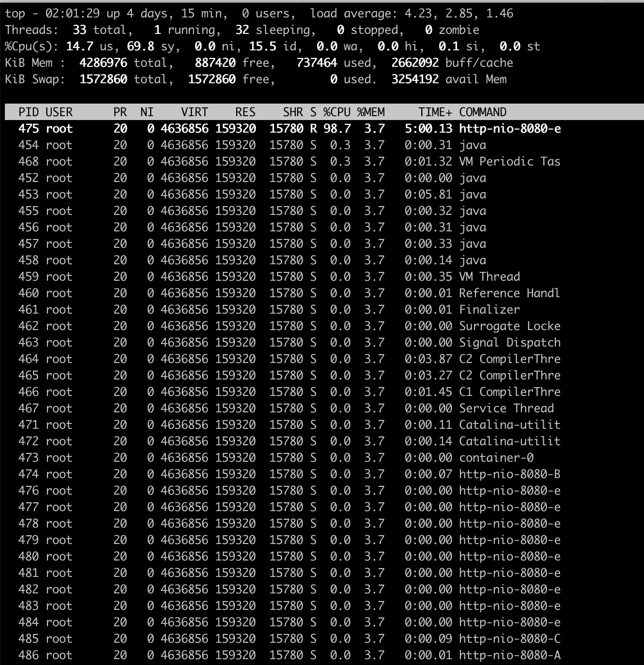644x665 pixels.
Task: Click PID 484 in the list
Action: coord(29,622)
